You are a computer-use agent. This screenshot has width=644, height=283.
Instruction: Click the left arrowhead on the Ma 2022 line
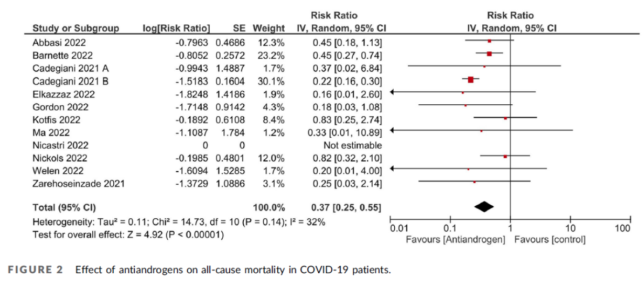pyautogui.click(x=393, y=130)
